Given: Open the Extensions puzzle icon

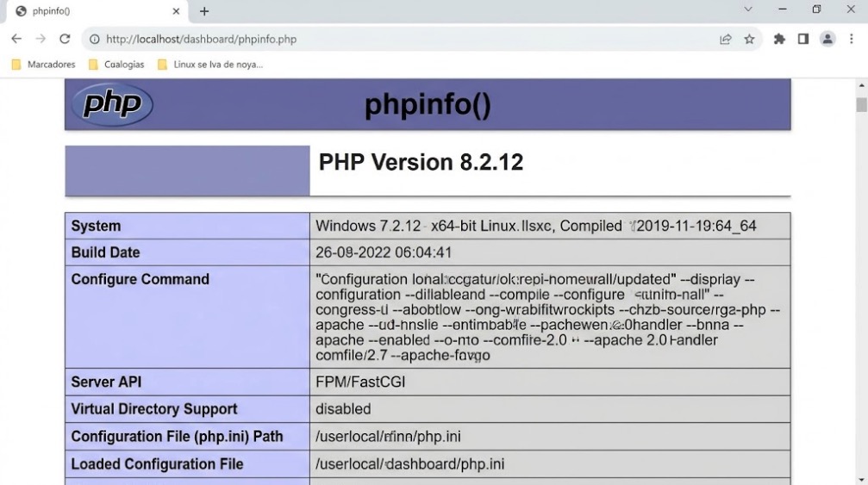Looking at the screenshot, I should (x=779, y=40).
